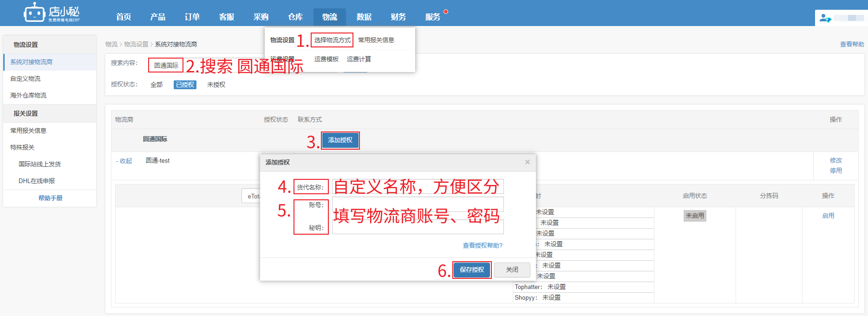Choose 选择物流方式 in dropdown menu
The image size is (868, 316).
pyautogui.click(x=332, y=40)
